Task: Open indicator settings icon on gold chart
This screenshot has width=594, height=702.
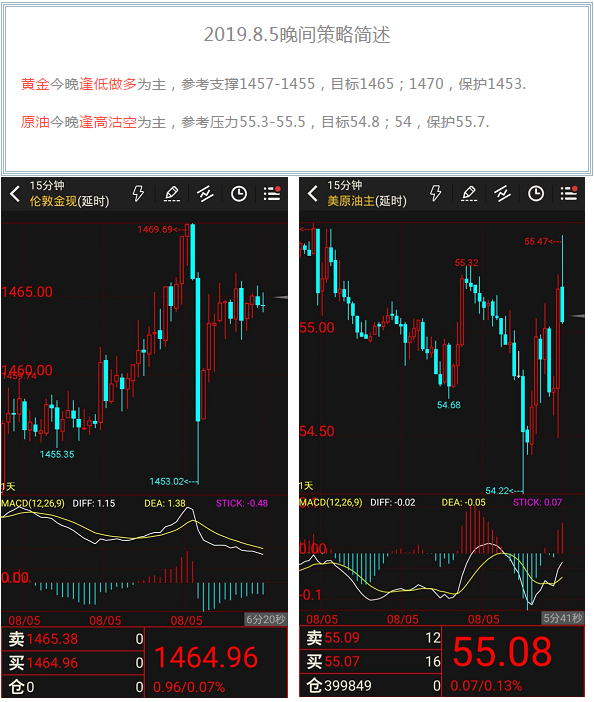Action: point(205,194)
